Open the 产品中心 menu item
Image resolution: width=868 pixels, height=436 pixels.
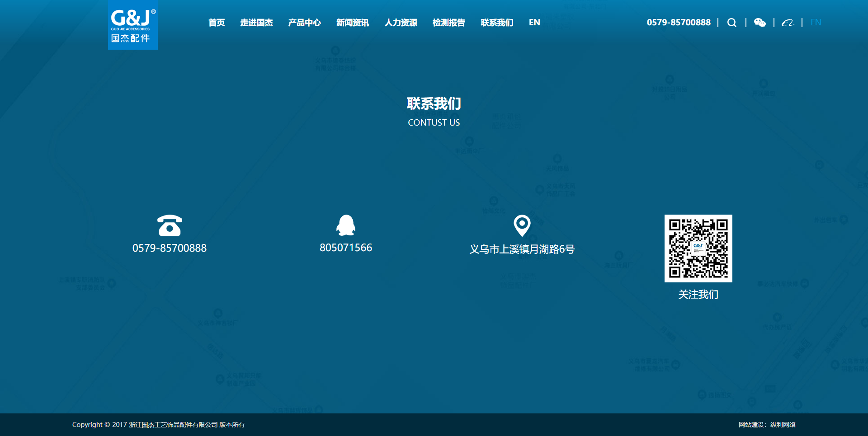(304, 23)
